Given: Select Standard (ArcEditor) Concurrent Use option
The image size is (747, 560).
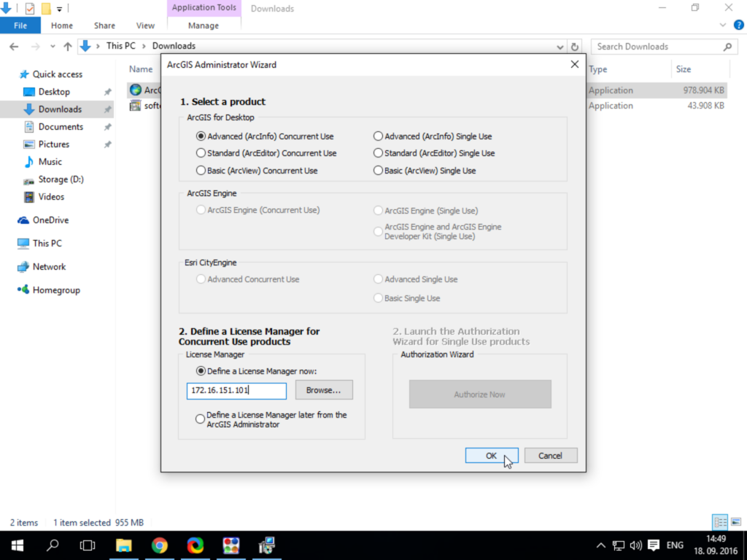Looking at the screenshot, I should coord(266,153).
